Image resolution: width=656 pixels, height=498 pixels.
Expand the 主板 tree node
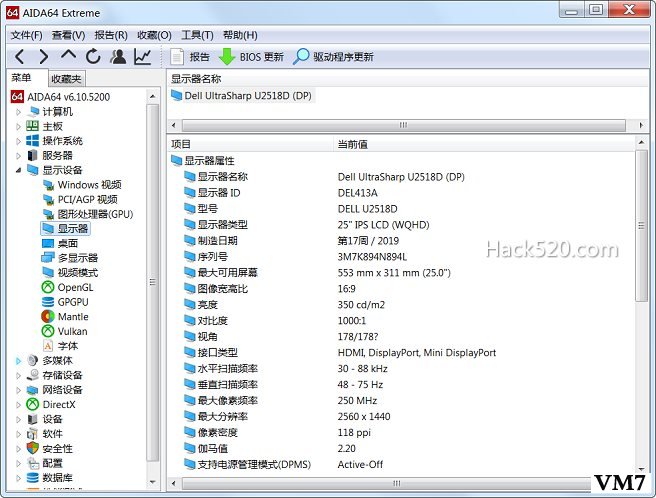click(18, 126)
